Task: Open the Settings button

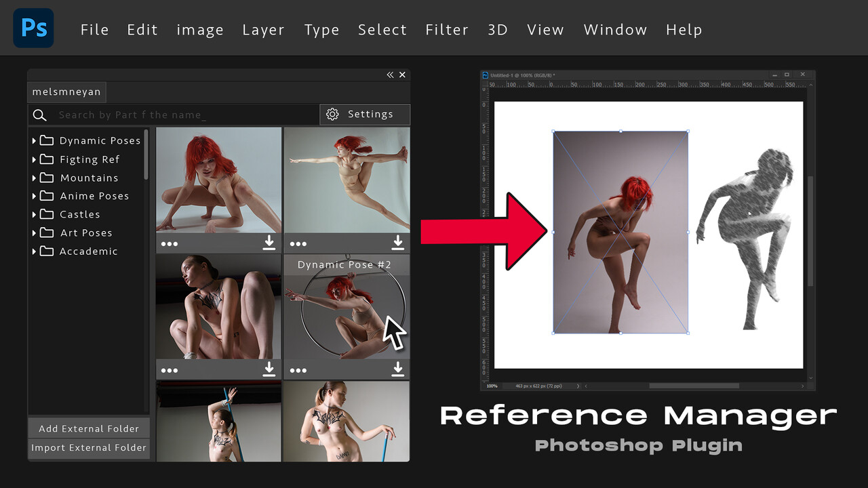Action: [x=365, y=114]
